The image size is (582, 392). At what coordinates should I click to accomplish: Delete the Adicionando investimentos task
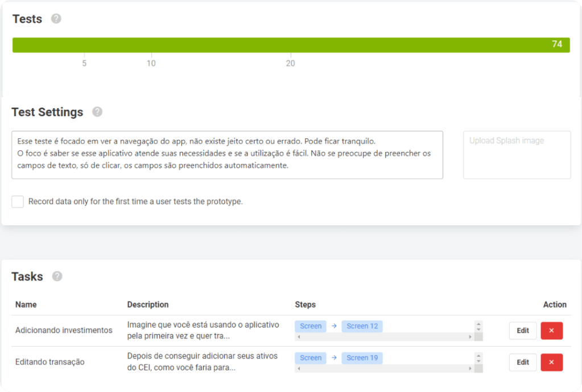(x=551, y=331)
